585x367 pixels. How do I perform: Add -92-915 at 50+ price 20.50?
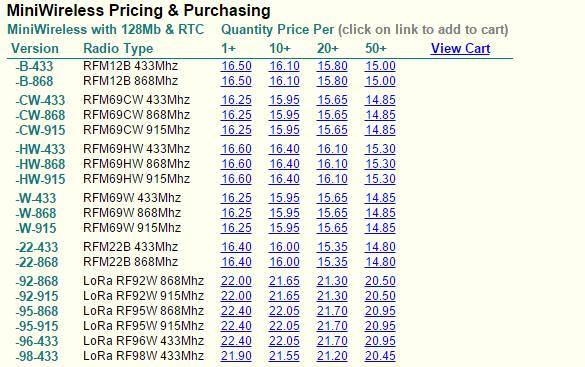click(380, 296)
